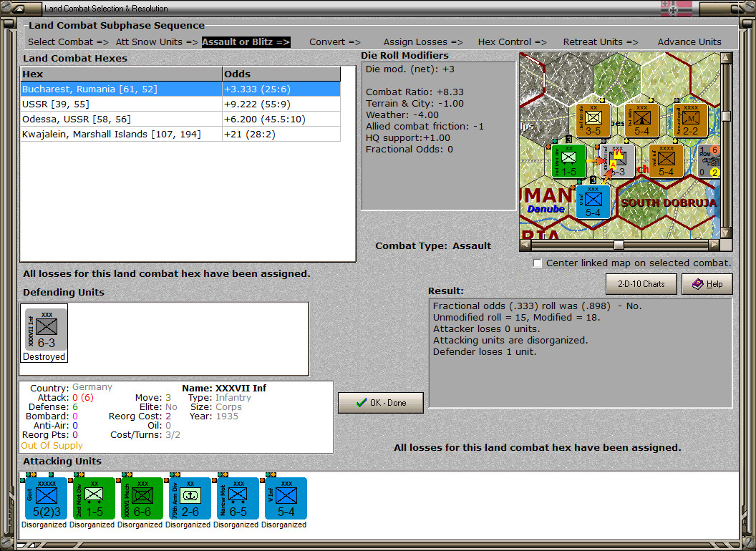Click the orange 5-4 unit east of Bucharest

666,161
